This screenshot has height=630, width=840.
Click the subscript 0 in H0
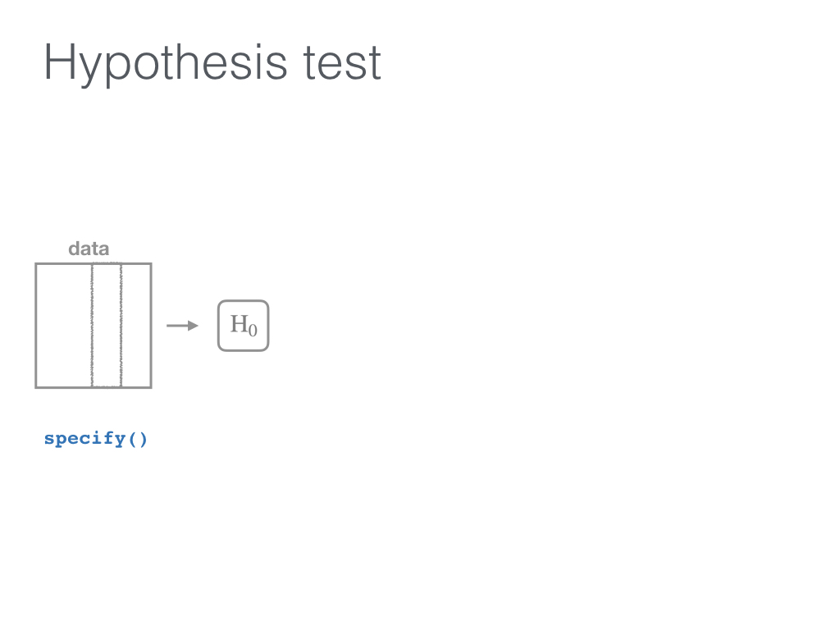[253, 330]
